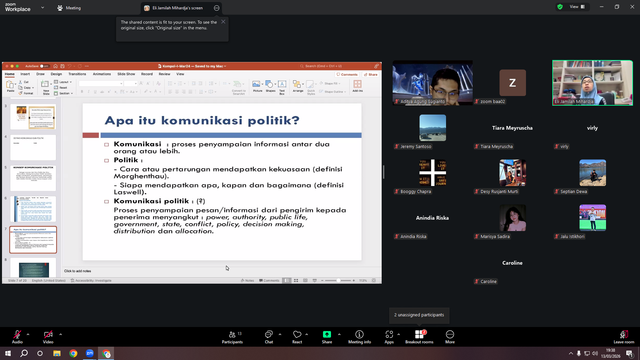Expand Apps options caret
Screen dimensions: 640x360
pos(398,334)
